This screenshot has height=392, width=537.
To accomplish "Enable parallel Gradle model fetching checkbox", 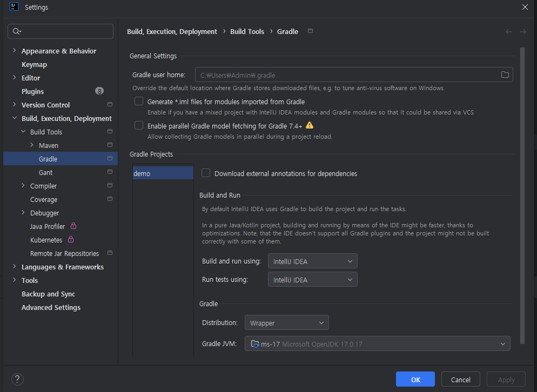I will (139, 125).
